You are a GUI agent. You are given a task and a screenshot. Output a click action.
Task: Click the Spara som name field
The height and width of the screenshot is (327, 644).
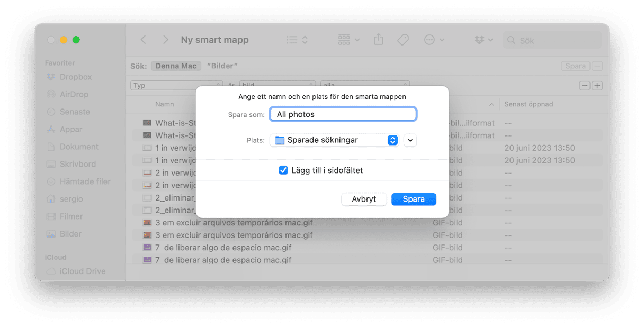(x=343, y=114)
